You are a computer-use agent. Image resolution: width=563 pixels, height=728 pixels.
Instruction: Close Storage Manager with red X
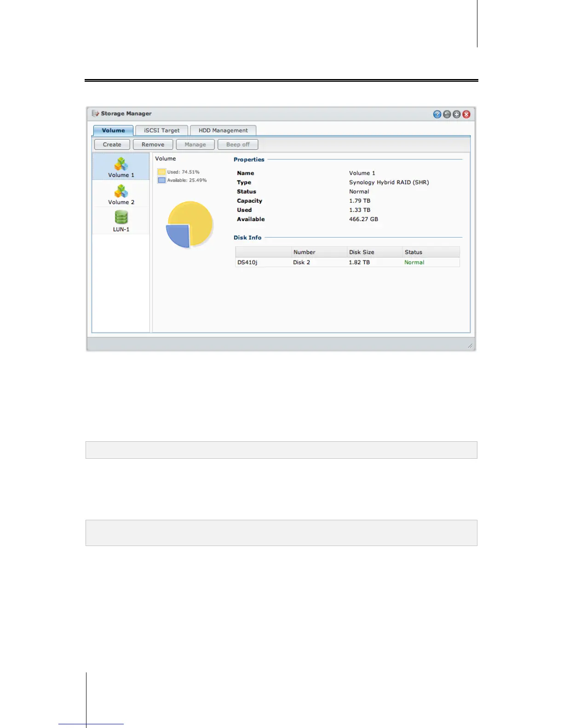[466, 114]
